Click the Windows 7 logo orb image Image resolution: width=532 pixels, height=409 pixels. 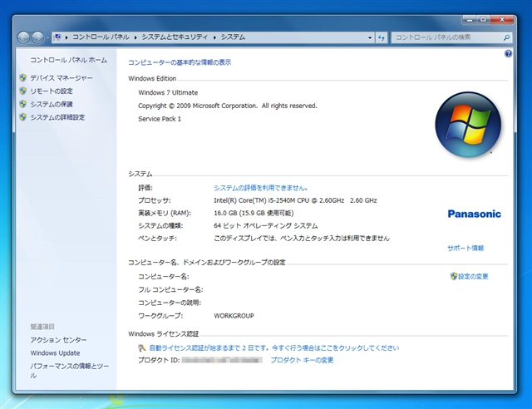[468, 125]
